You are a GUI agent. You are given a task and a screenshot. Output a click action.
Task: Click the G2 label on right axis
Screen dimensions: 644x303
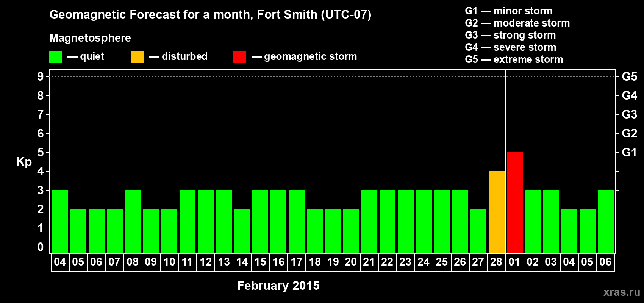coord(630,133)
